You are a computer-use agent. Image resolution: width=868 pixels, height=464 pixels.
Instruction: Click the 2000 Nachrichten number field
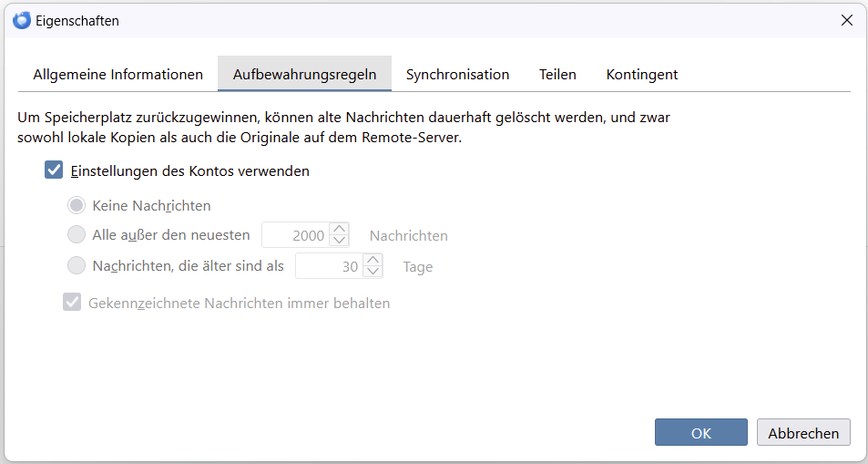tap(296, 235)
